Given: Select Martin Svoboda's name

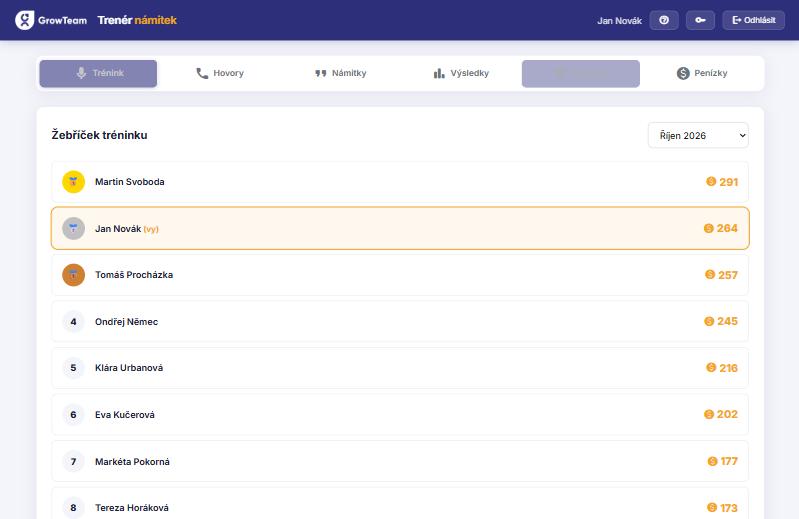Looking at the screenshot, I should point(129,182).
